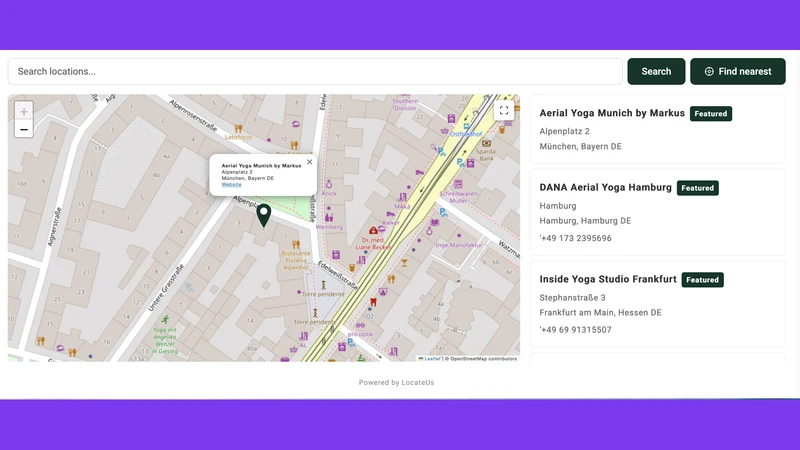Click the Find nearest button

tap(738, 71)
